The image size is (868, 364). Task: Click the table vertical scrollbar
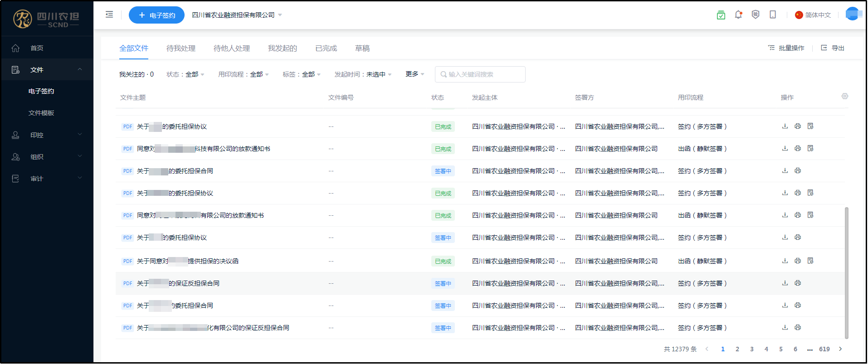847,273
